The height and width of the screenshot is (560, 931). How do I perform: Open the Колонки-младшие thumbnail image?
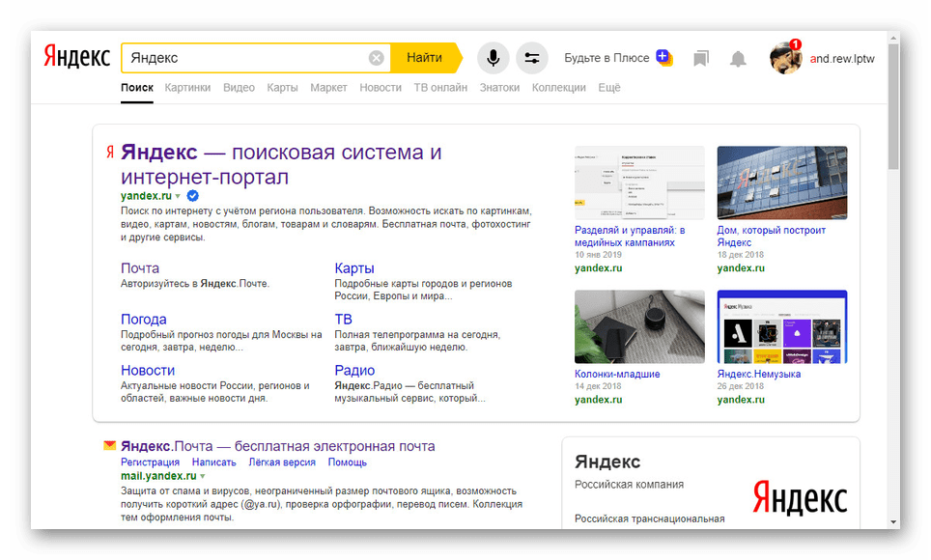tap(639, 326)
